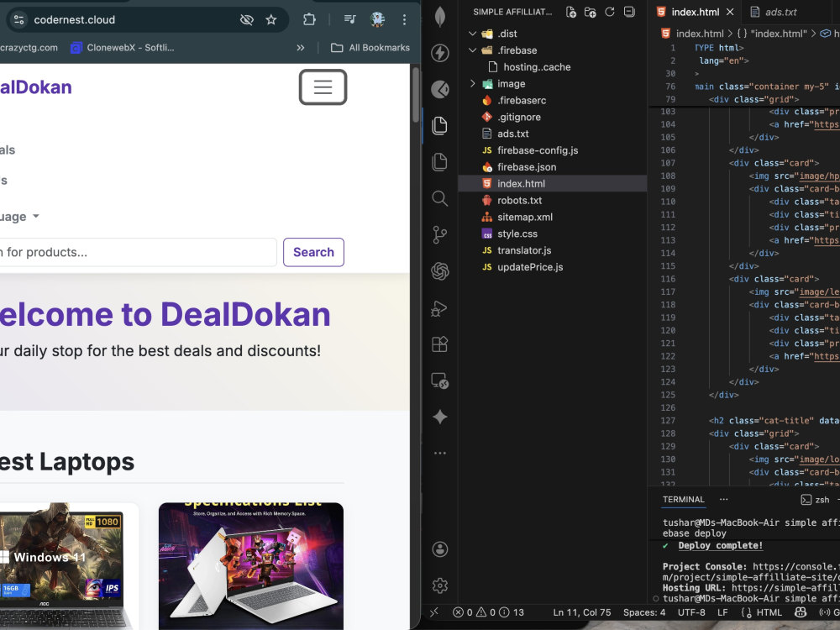Open the ChatGPT icon in activity bar
Viewport: 840px width, 630px height.
[440, 271]
